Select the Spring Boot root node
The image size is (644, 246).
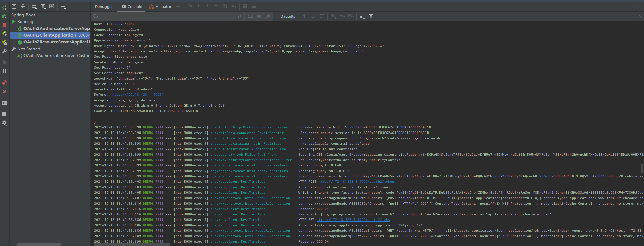23,15
